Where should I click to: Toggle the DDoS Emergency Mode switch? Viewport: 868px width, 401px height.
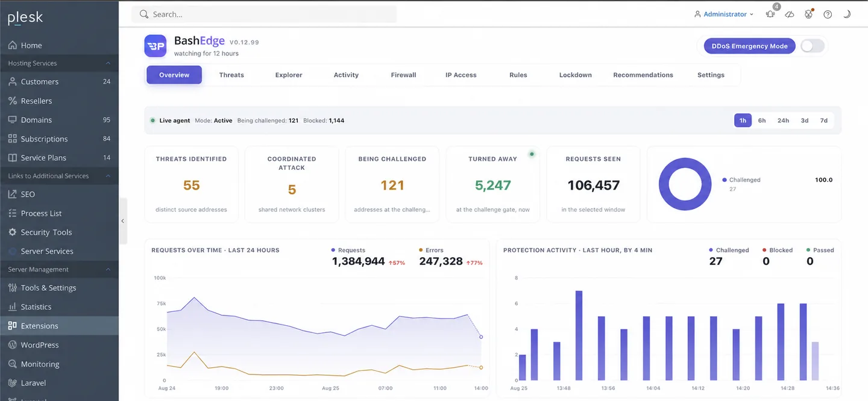813,46
